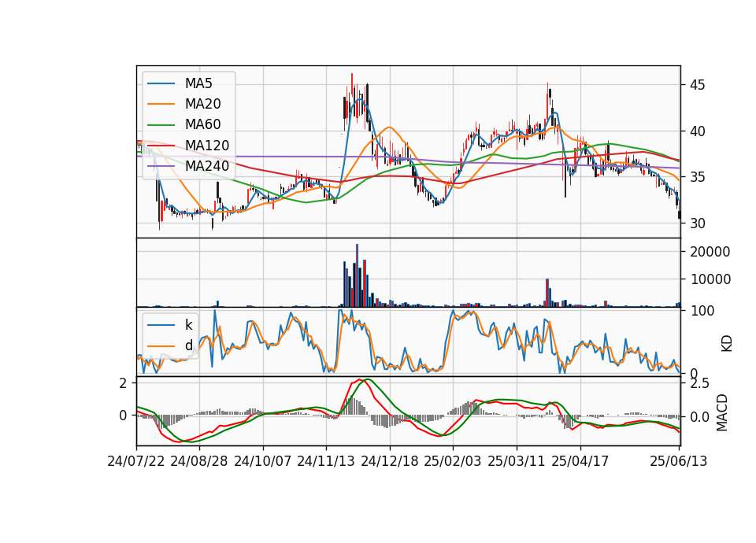Click the MA20 legend label
This screenshot has width=756, height=543.
[202, 104]
